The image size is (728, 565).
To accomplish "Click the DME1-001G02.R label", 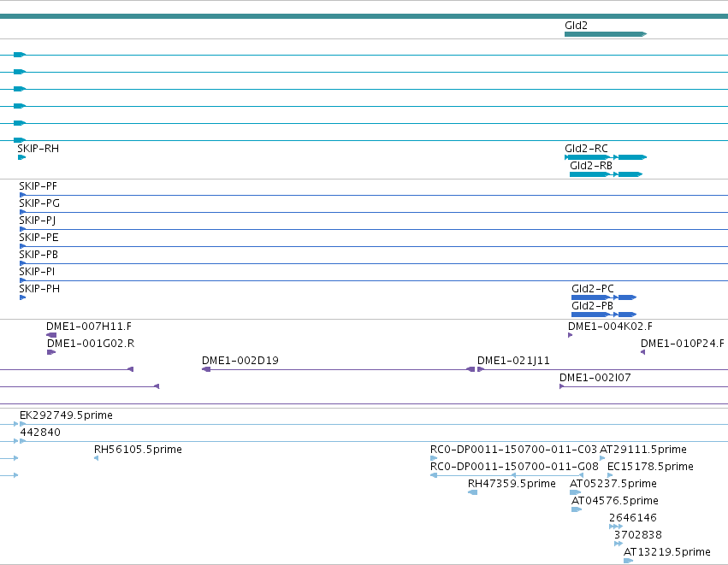I will click(x=91, y=344).
